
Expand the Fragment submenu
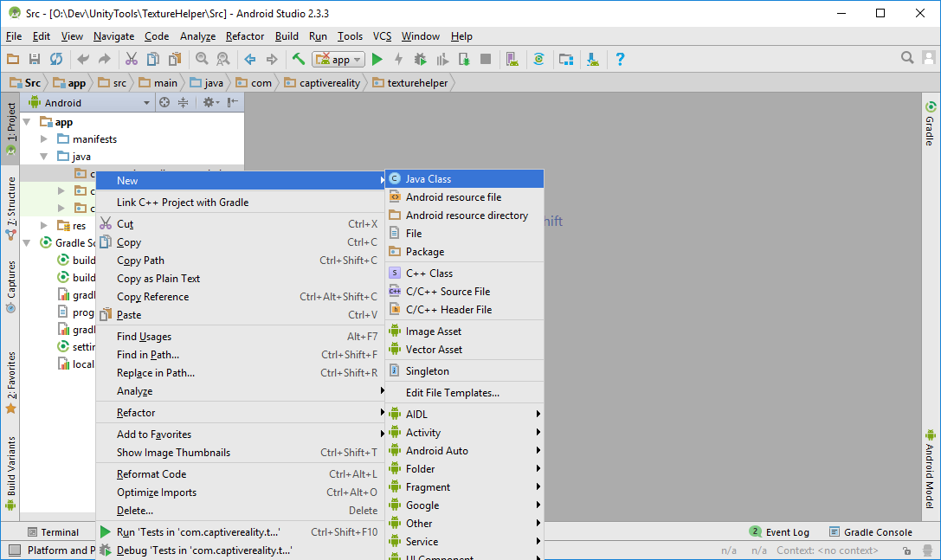coord(465,487)
